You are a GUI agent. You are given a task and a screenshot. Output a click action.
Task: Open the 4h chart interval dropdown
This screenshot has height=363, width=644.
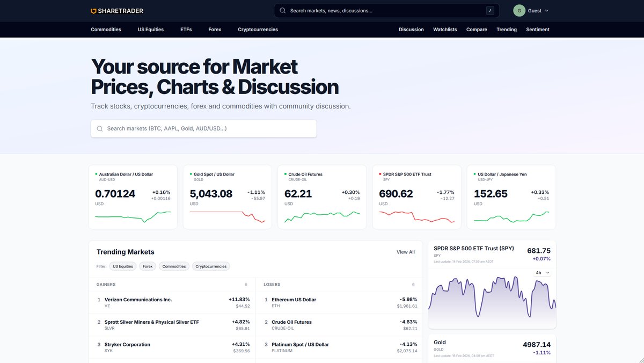tap(541, 273)
